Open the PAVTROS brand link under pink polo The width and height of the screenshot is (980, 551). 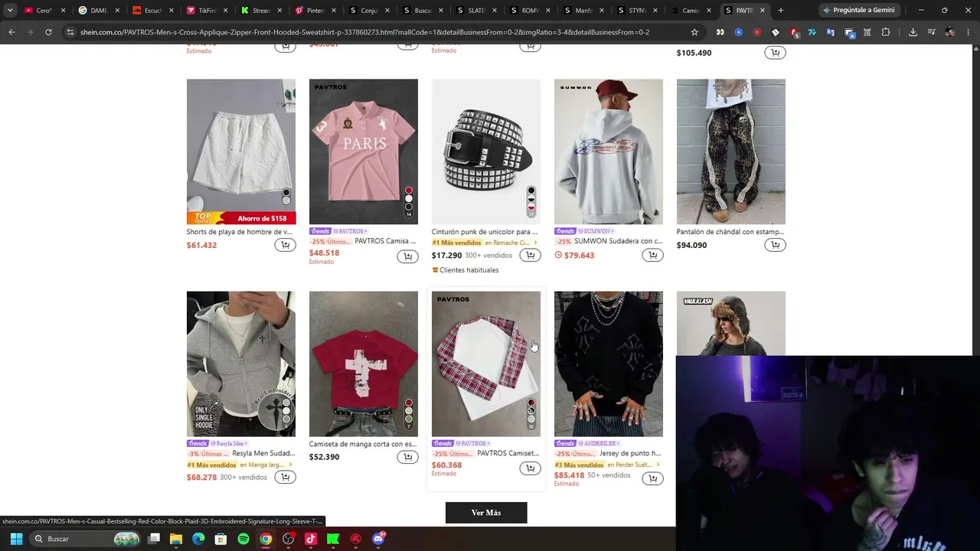350,231
